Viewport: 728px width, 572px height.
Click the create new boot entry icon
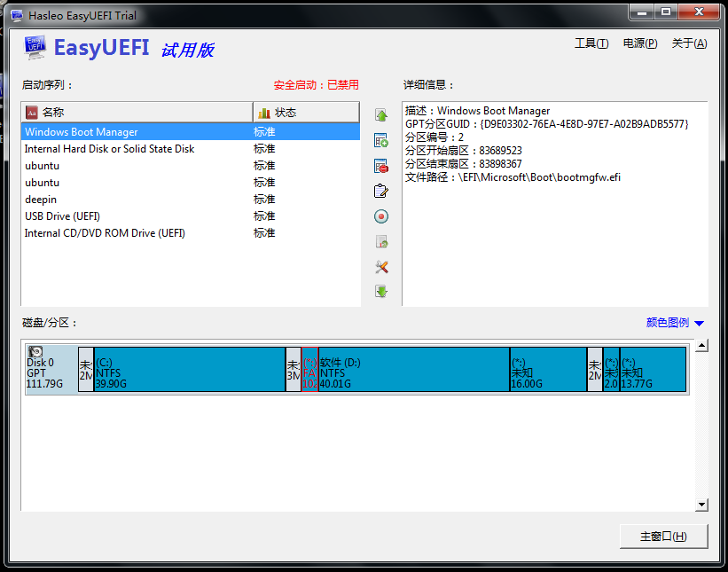[x=381, y=140]
